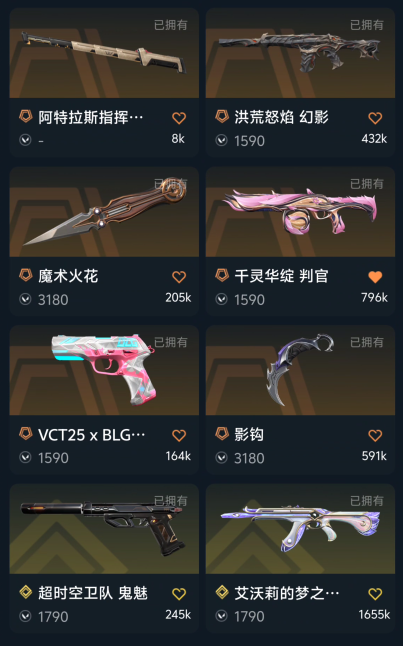Tap the VP currency icon next to 1790 under 超时空卫队
The image size is (403, 646).
click(x=26, y=616)
